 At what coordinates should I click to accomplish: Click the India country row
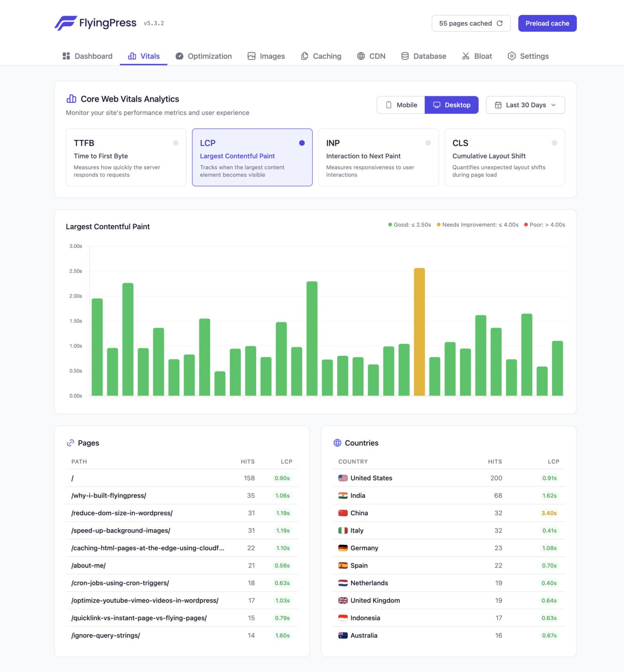pos(449,495)
